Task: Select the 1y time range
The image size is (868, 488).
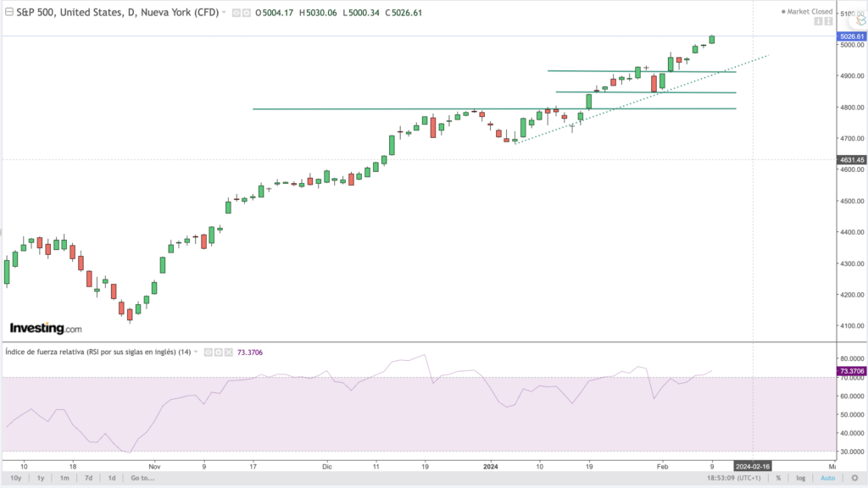Action: click(40, 479)
